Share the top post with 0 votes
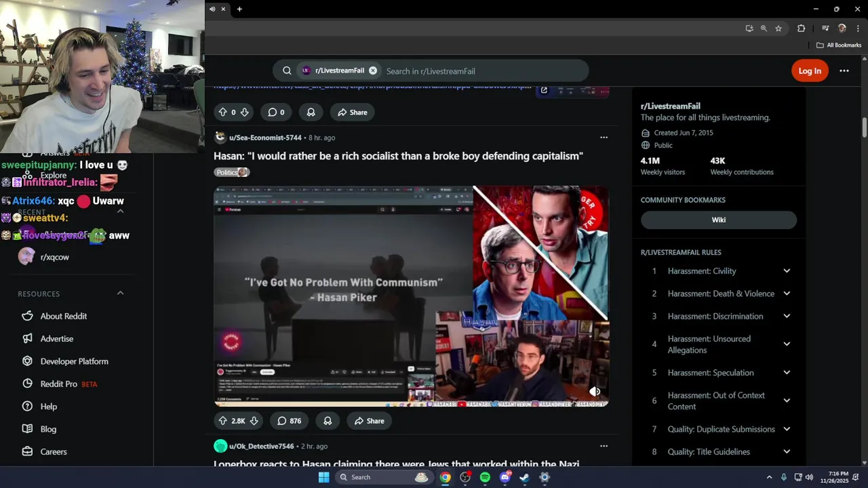 point(353,113)
